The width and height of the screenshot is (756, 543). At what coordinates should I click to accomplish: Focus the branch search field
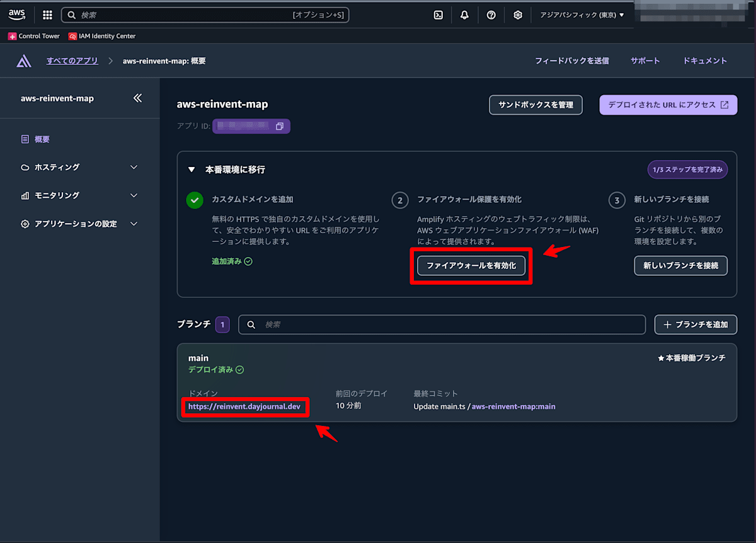coord(442,324)
